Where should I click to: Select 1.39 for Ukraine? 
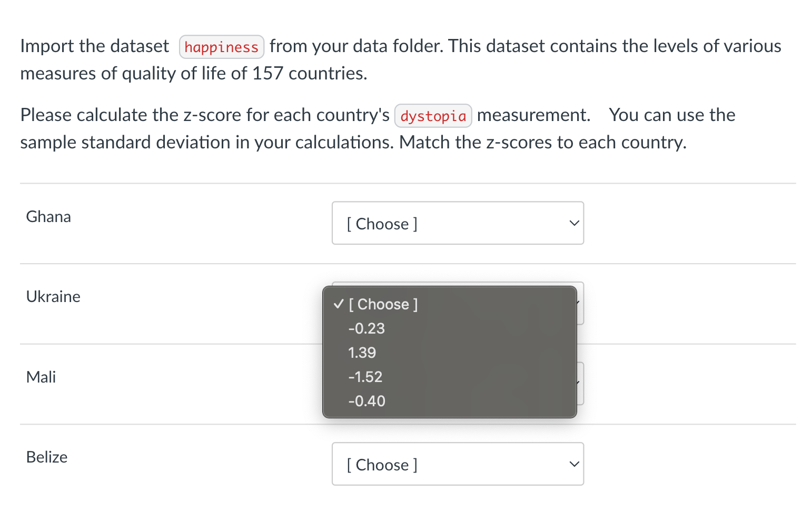[x=362, y=353]
